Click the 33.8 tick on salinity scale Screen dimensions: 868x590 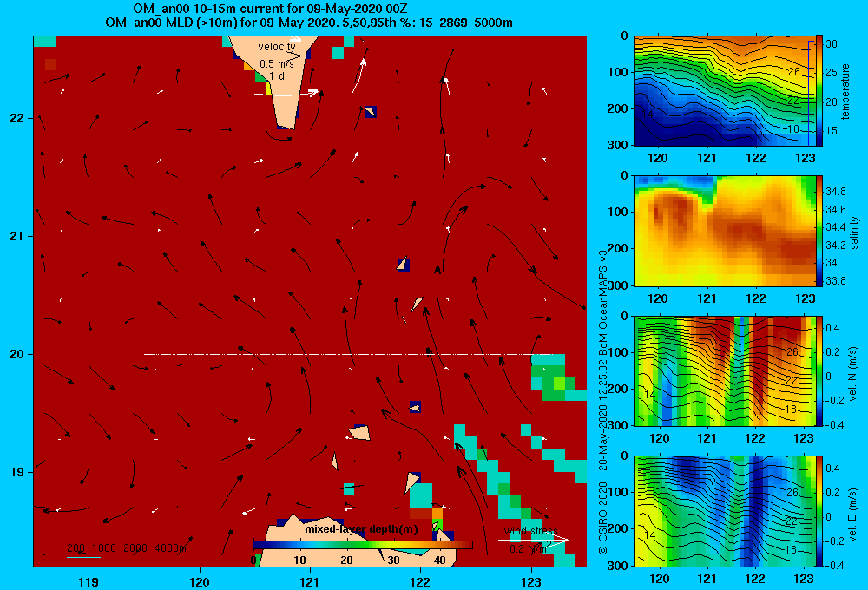pyautogui.click(x=835, y=280)
